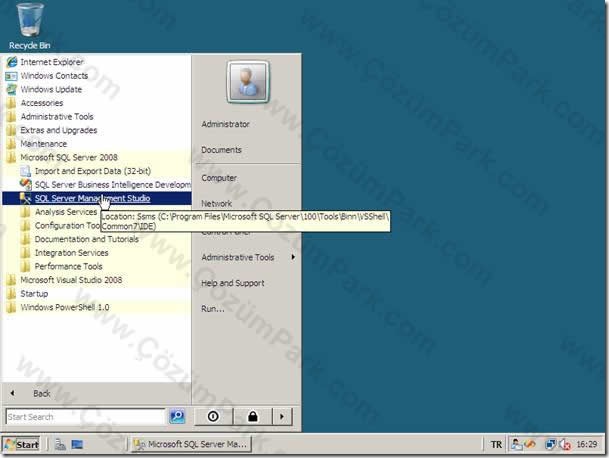Image resolution: width=609 pixels, height=458 pixels.
Task: Open Documents in right pane
Action: click(221, 150)
